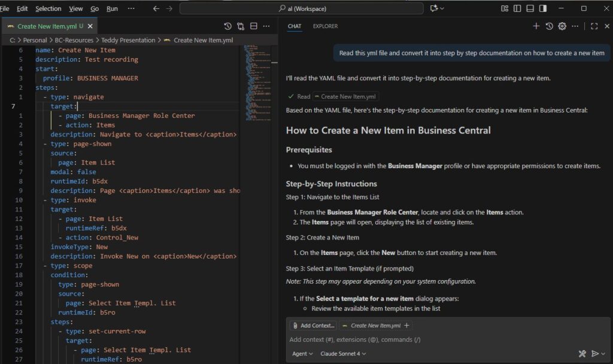Click 'How to Create a New Item' heading
The width and height of the screenshot is (613, 364).
[x=388, y=130]
